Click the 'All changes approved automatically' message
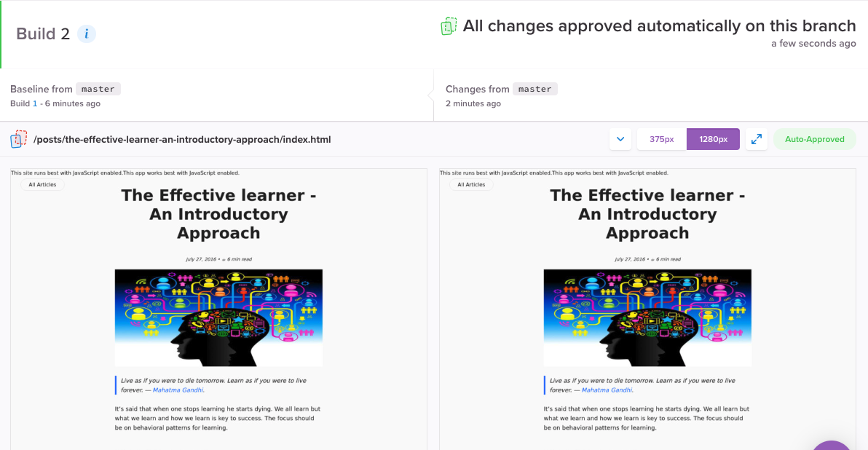The image size is (868, 450). [x=659, y=26]
